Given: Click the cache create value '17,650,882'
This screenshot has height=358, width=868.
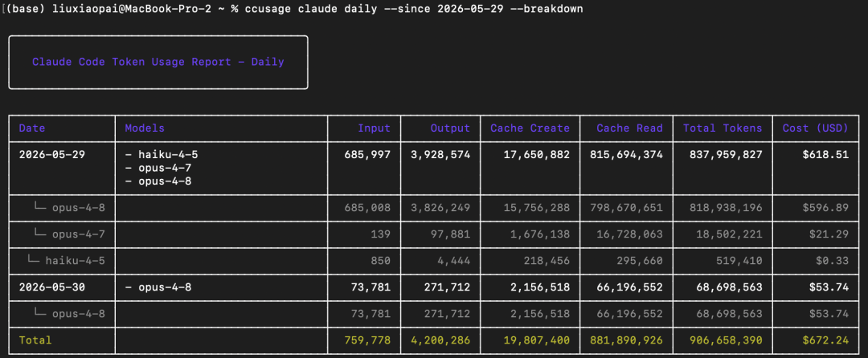Looking at the screenshot, I should [536, 155].
